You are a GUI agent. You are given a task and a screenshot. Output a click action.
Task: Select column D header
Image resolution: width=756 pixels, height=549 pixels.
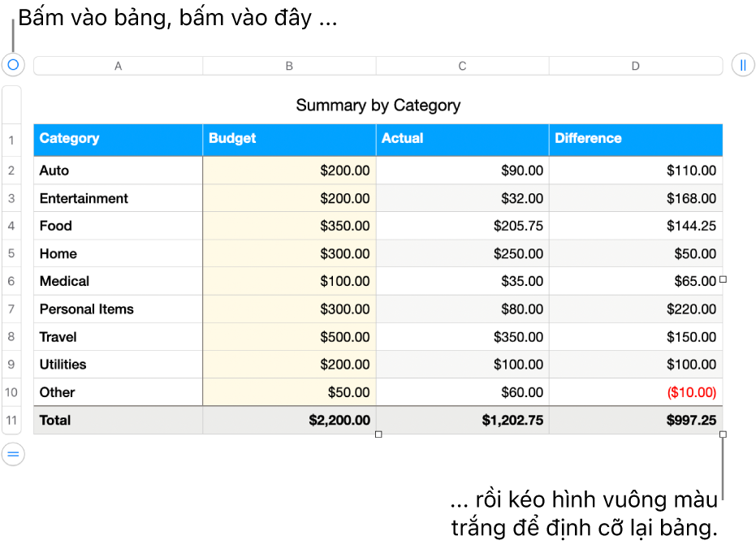click(x=636, y=66)
